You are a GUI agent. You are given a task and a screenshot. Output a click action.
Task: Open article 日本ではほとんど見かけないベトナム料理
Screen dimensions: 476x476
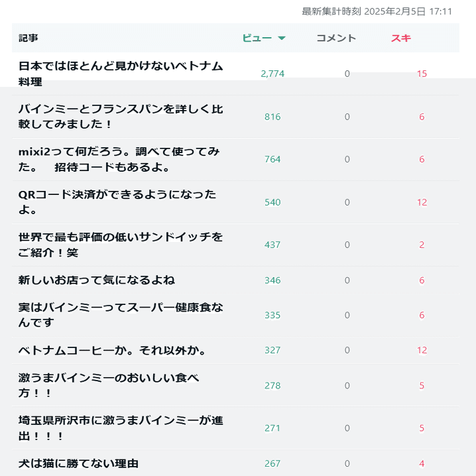coord(121,74)
